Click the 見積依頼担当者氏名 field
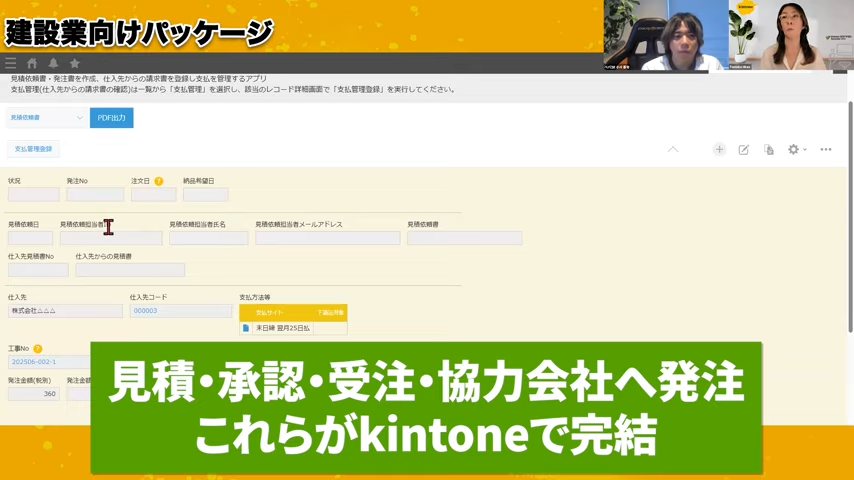 point(209,238)
